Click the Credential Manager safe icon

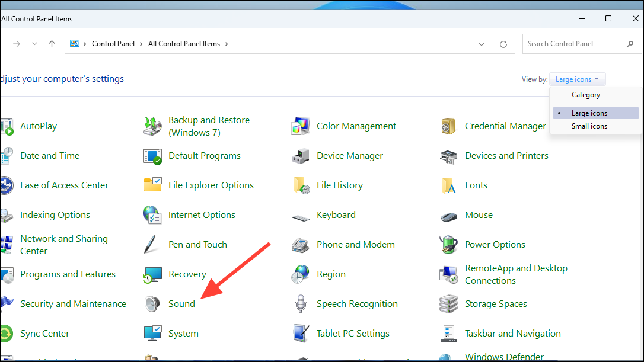(x=448, y=126)
